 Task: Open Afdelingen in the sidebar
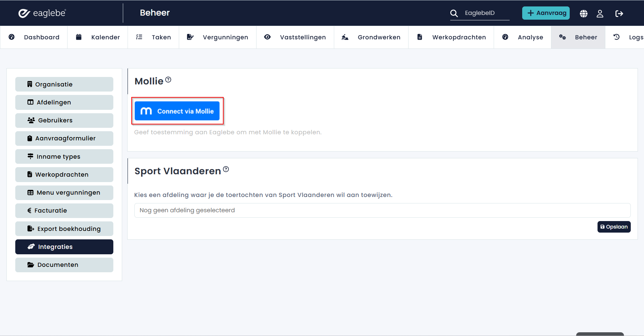64,102
